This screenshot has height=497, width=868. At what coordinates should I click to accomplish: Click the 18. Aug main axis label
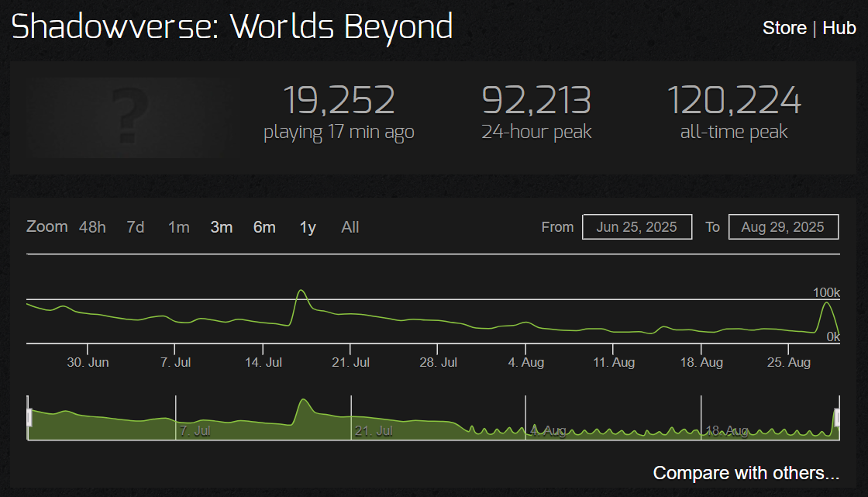701,362
